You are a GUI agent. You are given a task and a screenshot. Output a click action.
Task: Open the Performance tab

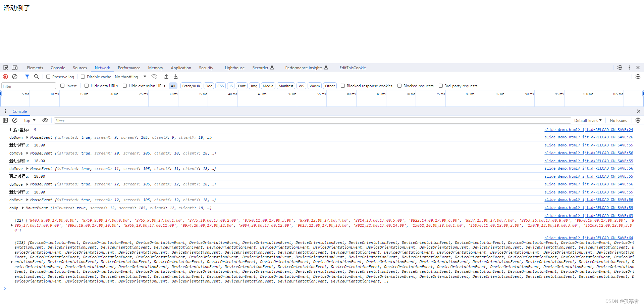tap(129, 68)
